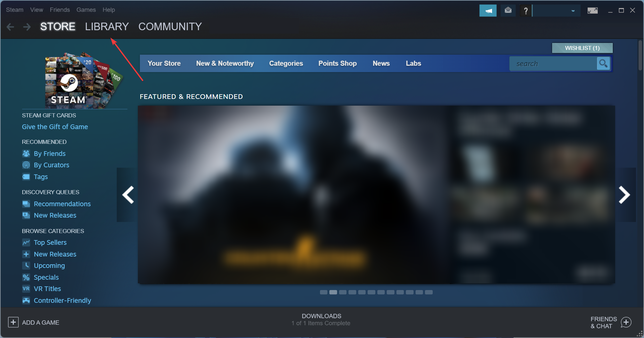Switch to the STORE section
The image size is (644, 338).
[58, 26]
